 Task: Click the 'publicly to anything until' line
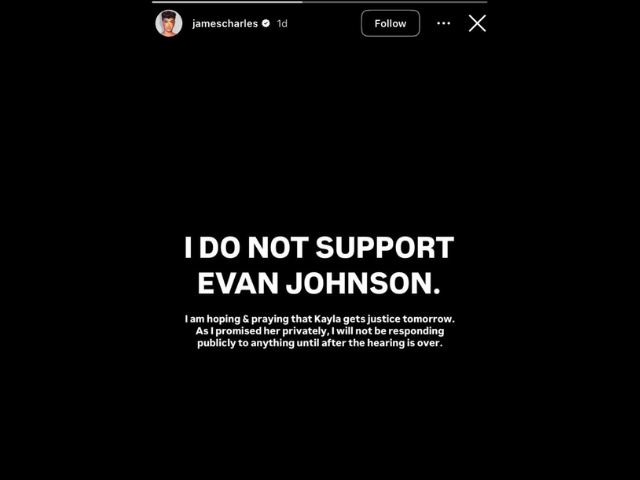coord(258,343)
